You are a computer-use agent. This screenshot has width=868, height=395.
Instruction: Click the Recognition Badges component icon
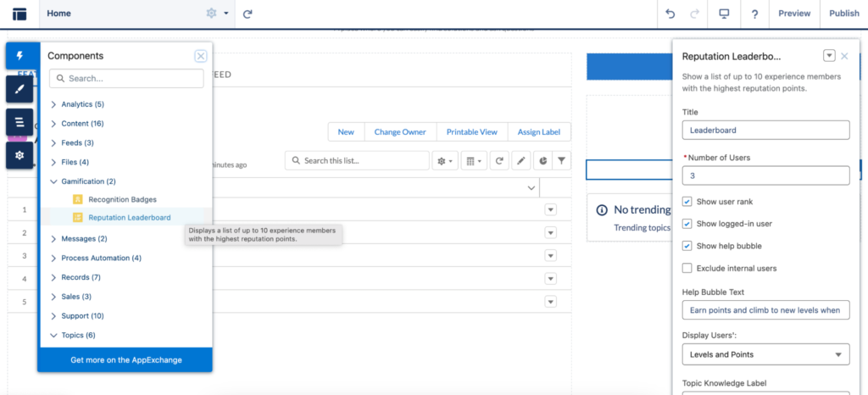point(77,199)
